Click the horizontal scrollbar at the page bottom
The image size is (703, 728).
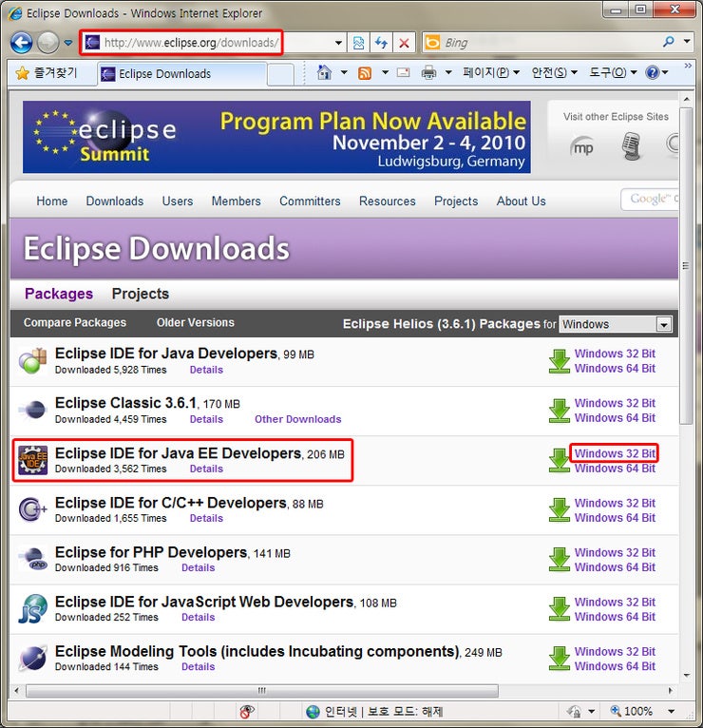pyautogui.click(x=262, y=690)
